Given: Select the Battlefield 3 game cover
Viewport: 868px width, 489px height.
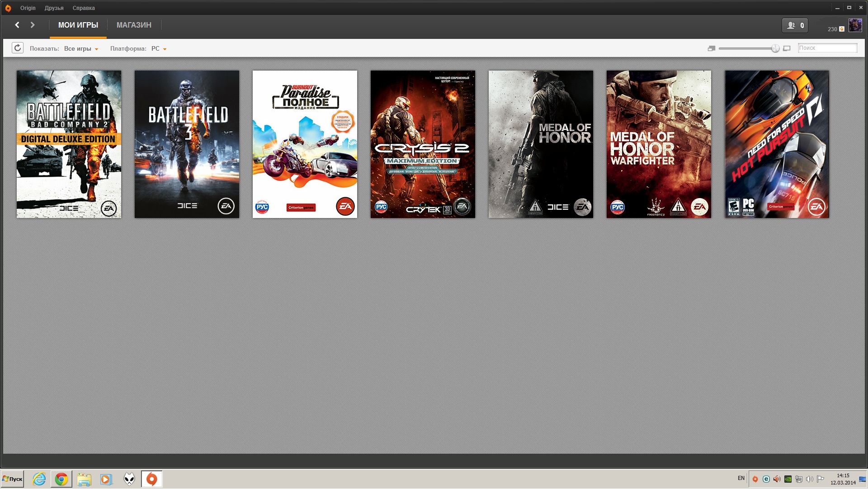Looking at the screenshot, I should [187, 144].
